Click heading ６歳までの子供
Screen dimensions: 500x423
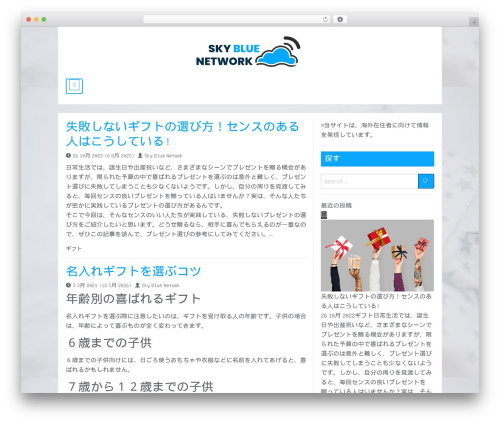110,343
